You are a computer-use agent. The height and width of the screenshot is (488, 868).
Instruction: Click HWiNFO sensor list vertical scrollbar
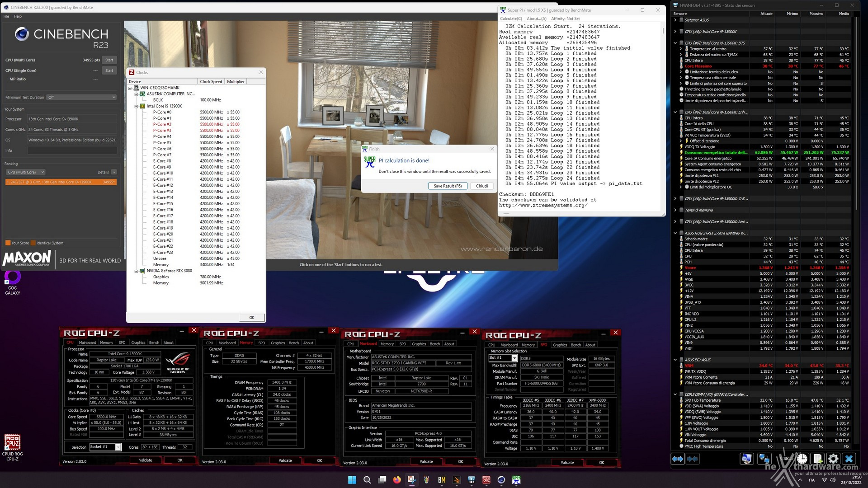pos(857,113)
